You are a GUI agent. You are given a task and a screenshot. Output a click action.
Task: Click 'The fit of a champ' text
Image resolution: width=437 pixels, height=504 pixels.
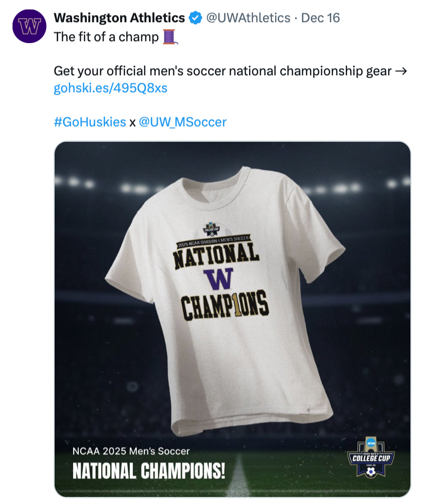[106, 37]
